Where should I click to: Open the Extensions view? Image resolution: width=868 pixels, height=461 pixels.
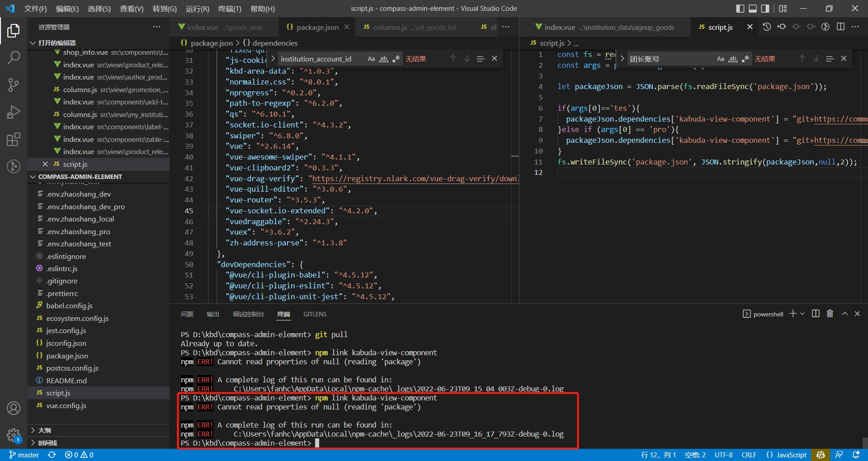(x=14, y=139)
